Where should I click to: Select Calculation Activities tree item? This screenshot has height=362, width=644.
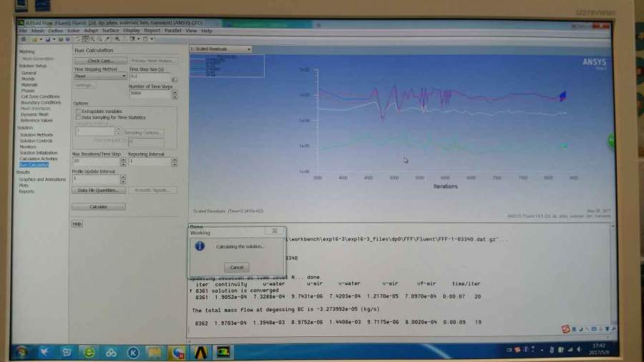39,159
